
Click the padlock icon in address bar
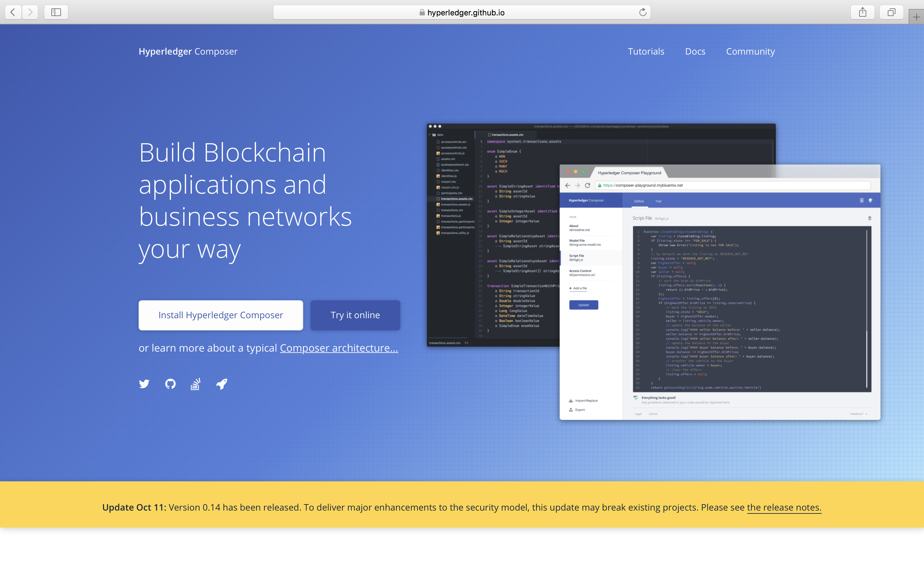tap(422, 12)
